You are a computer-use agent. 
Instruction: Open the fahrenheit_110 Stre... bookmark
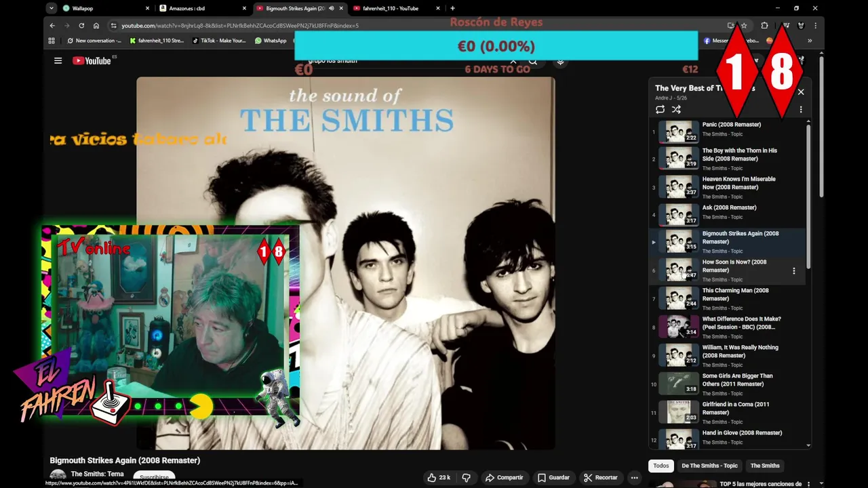pos(157,41)
